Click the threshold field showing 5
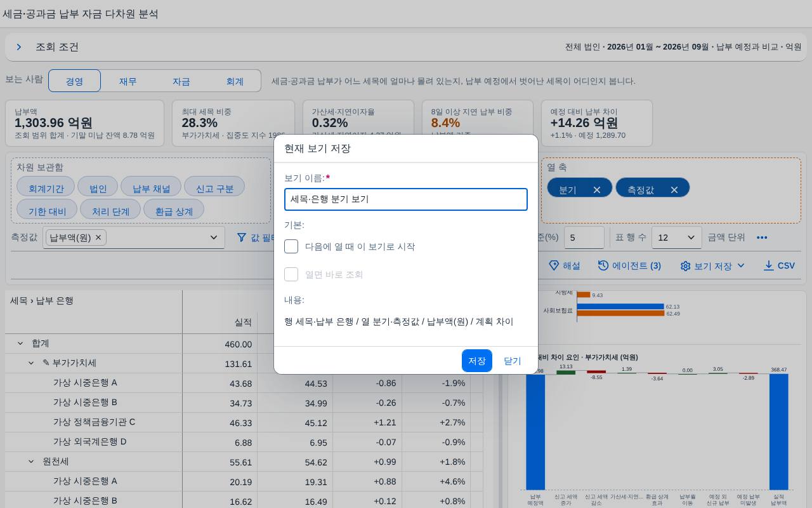The height and width of the screenshot is (508, 812). (584, 237)
